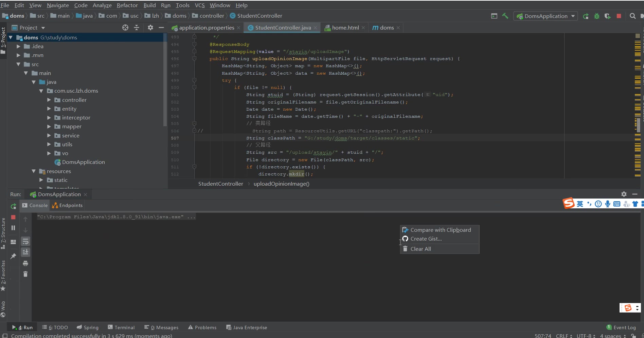Switch to the home.html editor tab
644x338 pixels.
pyautogui.click(x=345, y=28)
